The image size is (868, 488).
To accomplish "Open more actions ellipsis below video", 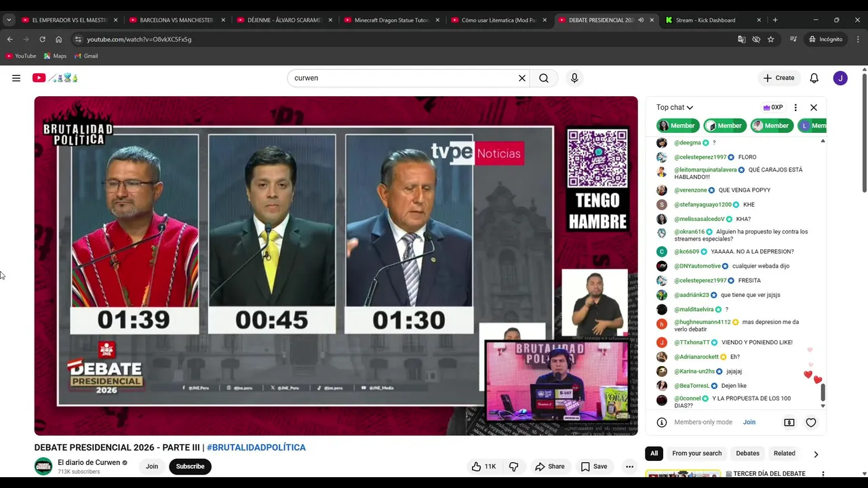I will (x=629, y=466).
